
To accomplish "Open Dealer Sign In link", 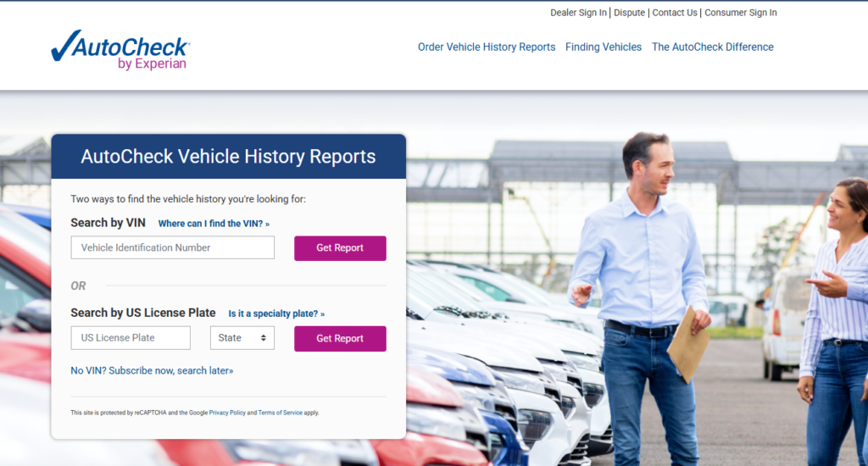I will tap(578, 13).
